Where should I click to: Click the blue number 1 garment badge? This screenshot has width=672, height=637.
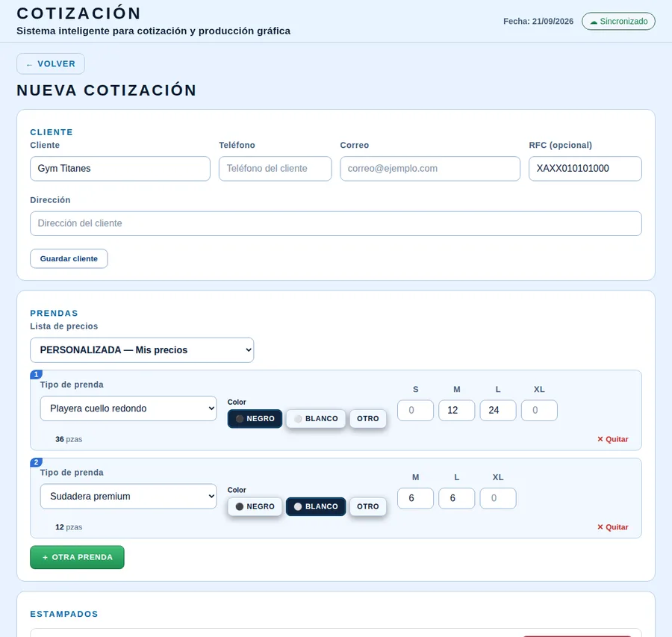36,374
